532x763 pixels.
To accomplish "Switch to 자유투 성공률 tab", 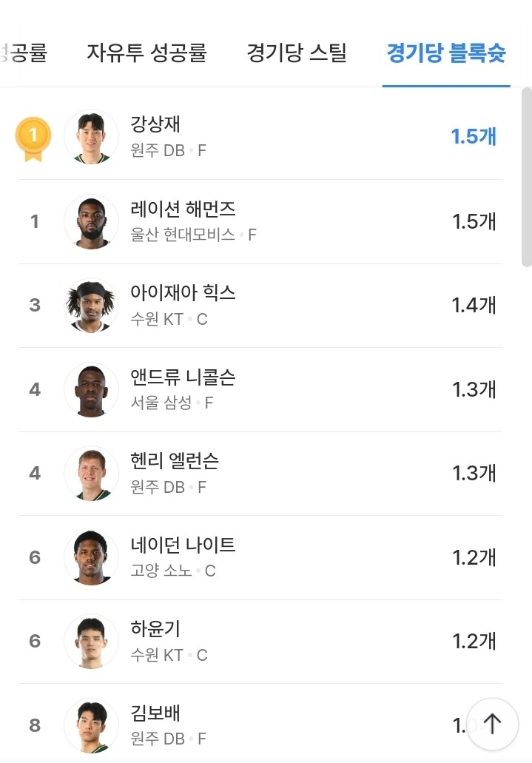I will 147,53.
